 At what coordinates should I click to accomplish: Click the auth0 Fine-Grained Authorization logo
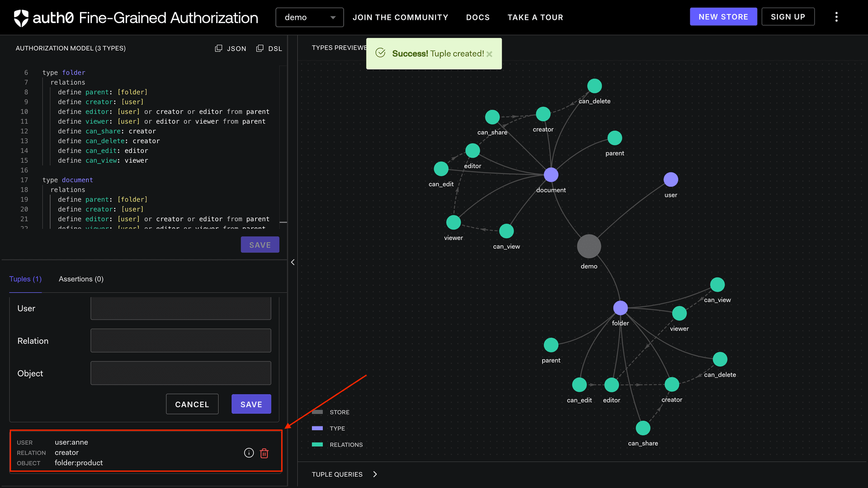[136, 18]
